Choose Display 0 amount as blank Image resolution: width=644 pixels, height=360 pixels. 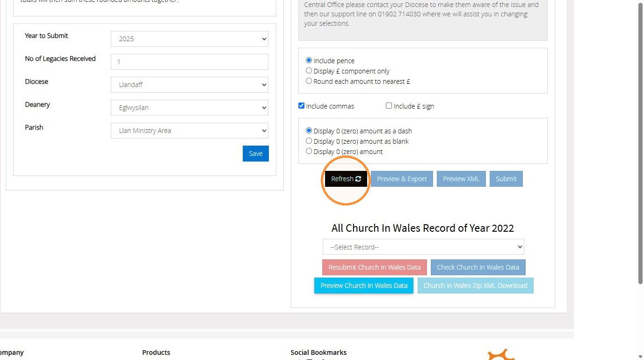coord(309,141)
